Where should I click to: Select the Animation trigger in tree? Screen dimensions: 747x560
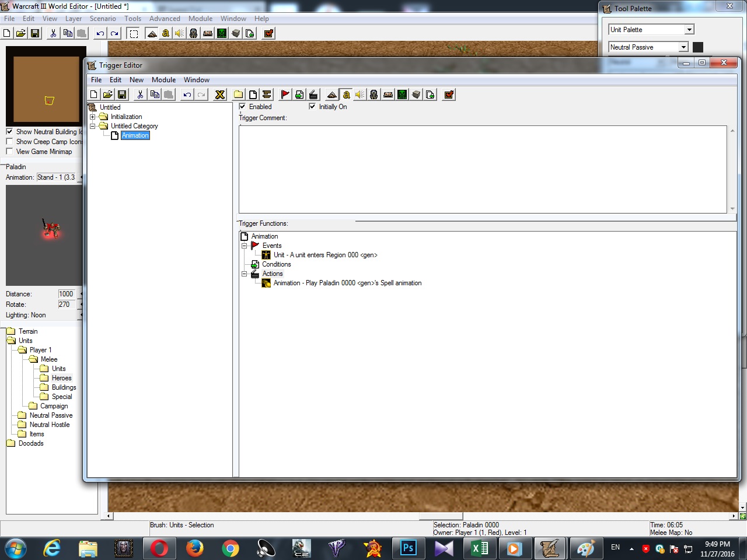pyautogui.click(x=135, y=135)
